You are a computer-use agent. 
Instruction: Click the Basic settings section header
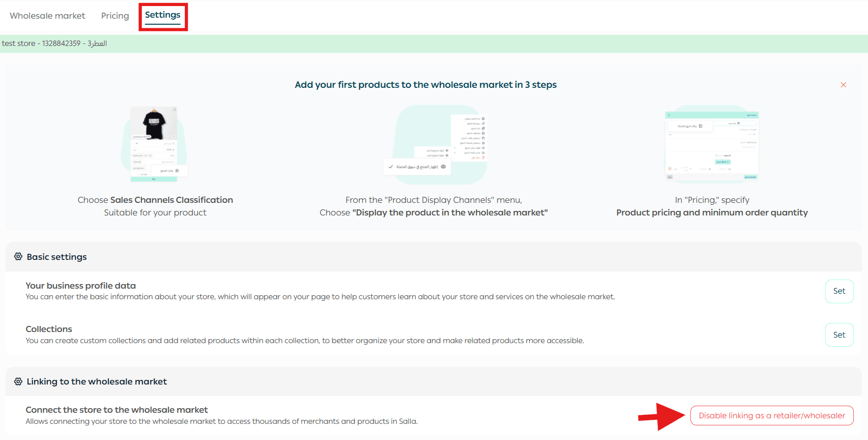coord(57,257)
